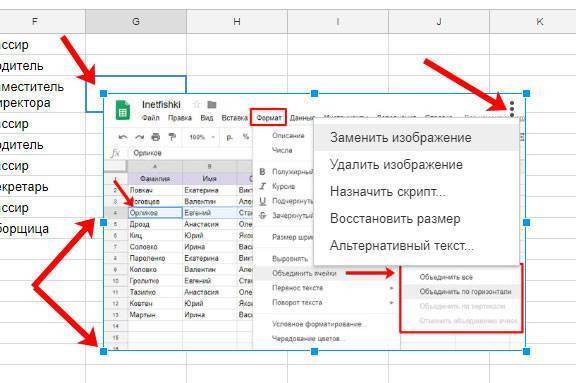Select column G header
Image resolution: width=576 pixels, height=383 pixels.
click(x=136, y=22)
